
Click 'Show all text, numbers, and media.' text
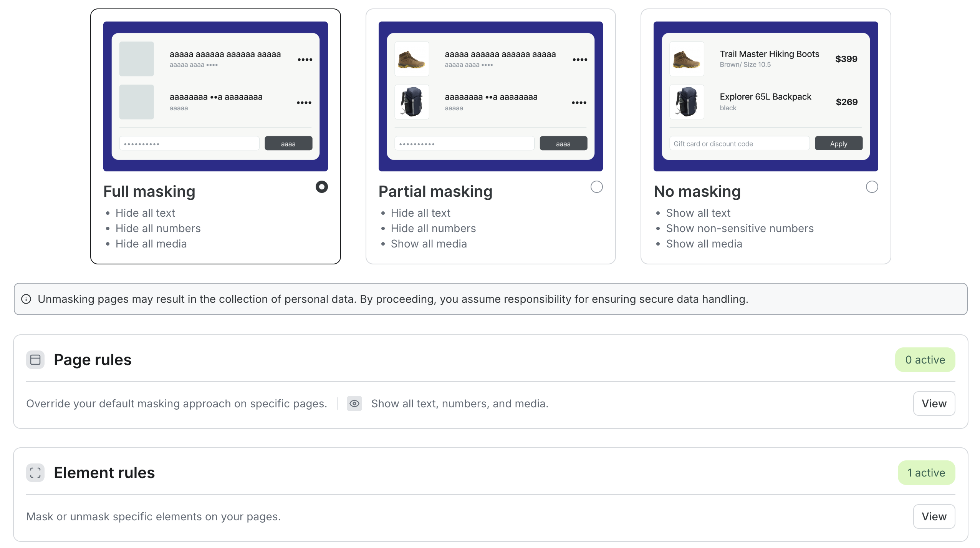460,404
